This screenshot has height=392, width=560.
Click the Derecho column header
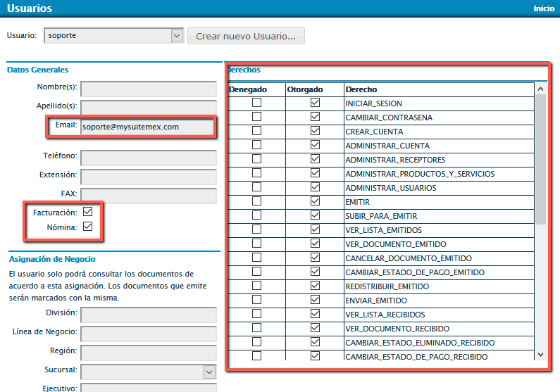click(361, 89)
